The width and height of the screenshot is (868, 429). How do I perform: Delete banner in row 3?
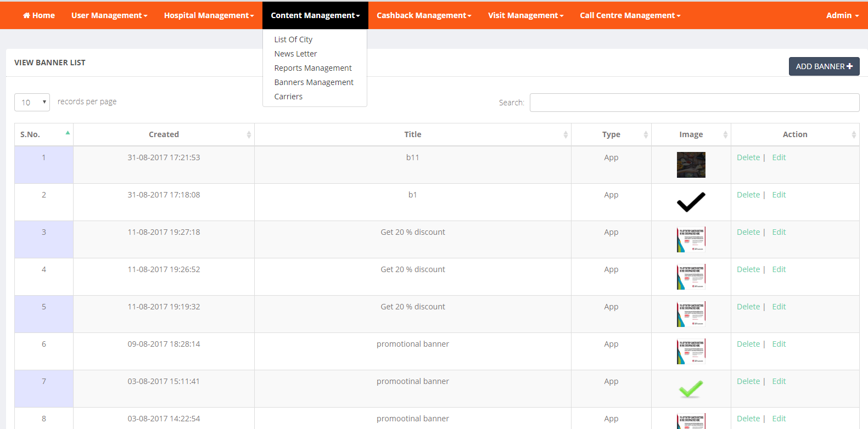pyautogui.click(x=748, y=232)
